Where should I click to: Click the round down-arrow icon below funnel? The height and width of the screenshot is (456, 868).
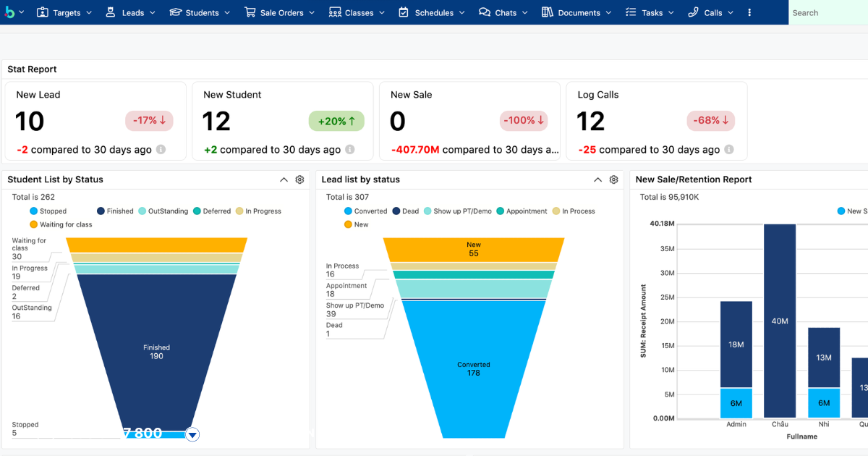coord(192,434)
